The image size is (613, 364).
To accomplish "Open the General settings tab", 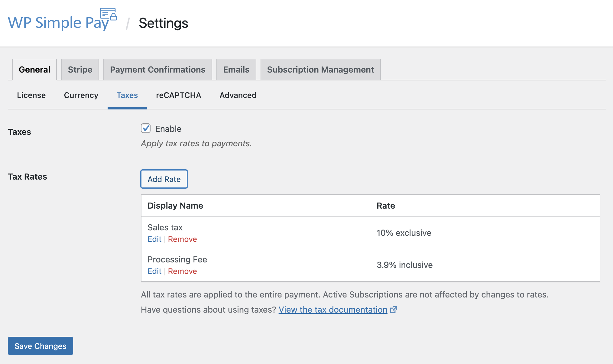I will (x=34, y=70).
